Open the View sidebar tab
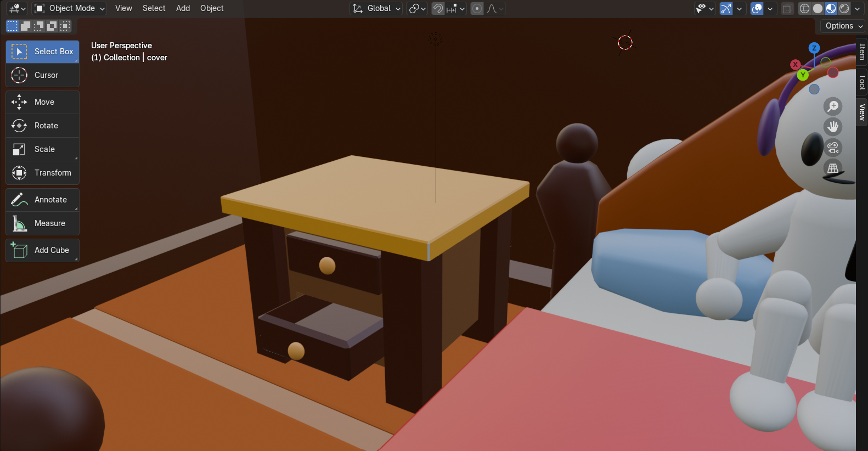Screen dimensions: 868x451 pyautogui.click(x=862, y=112)
